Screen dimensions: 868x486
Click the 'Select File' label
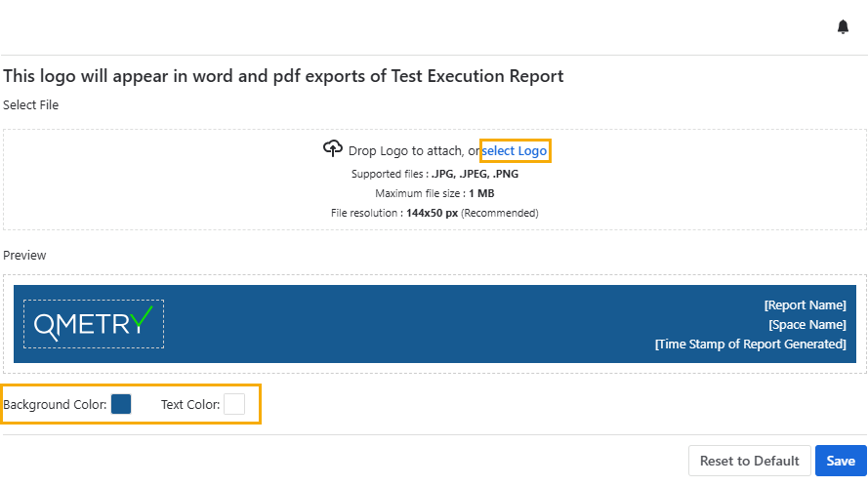tap(31, 104)
